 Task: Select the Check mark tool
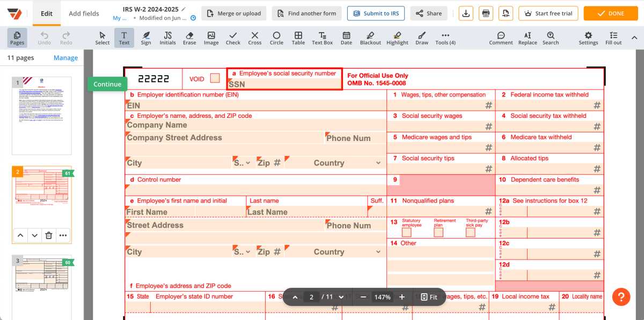[233, 38]
